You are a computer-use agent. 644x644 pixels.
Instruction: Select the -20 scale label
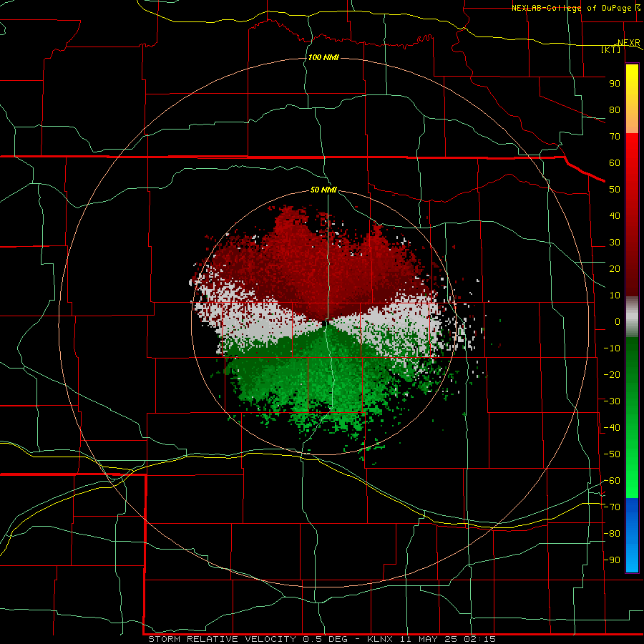click(612, 375)
